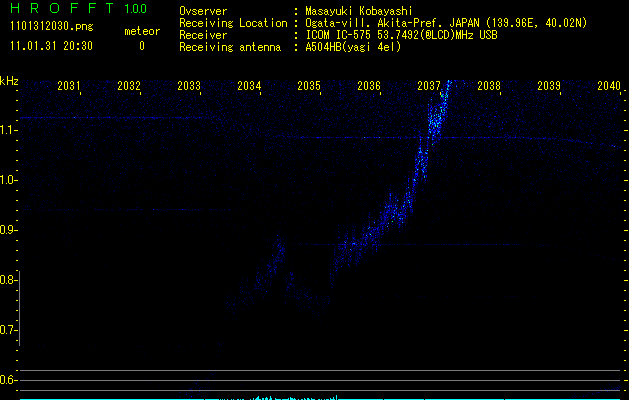Viewport: 629px width, 400px height.
Task: Click the 0.9 kHz frequency label
Action: point(7,230)
